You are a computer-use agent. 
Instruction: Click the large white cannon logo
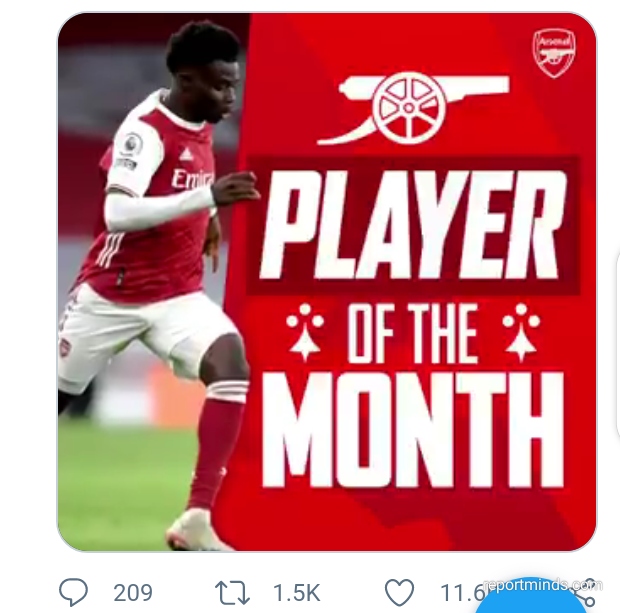point(412,108)
